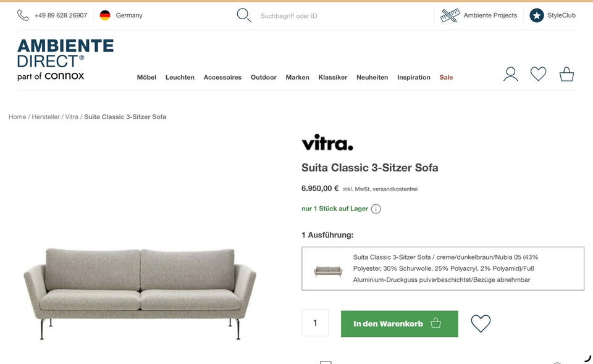Click the Ambiente Direct logo
The width and height of the screenshot is (593, 364).
pos(65,60)
